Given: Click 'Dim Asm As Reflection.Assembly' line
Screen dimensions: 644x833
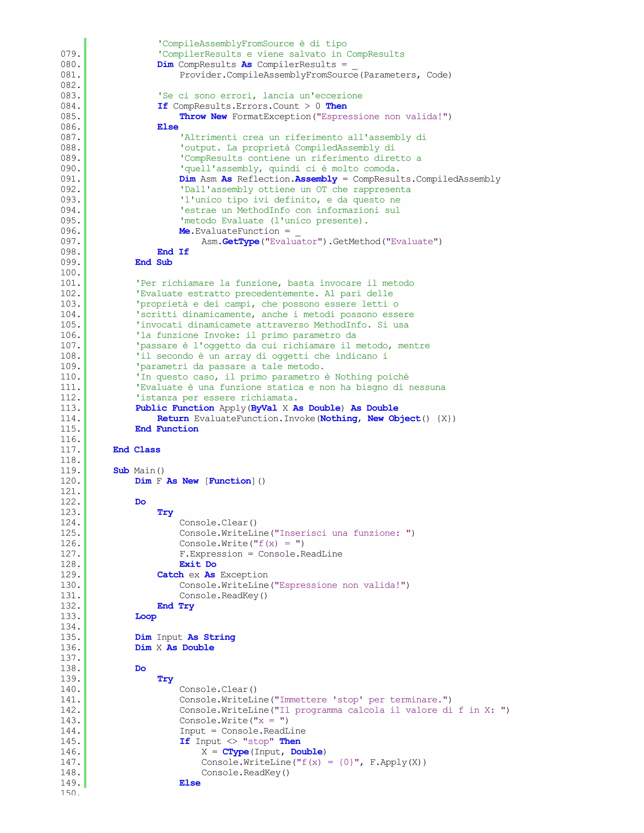Looking at the screenshot, I should (340, 179).
